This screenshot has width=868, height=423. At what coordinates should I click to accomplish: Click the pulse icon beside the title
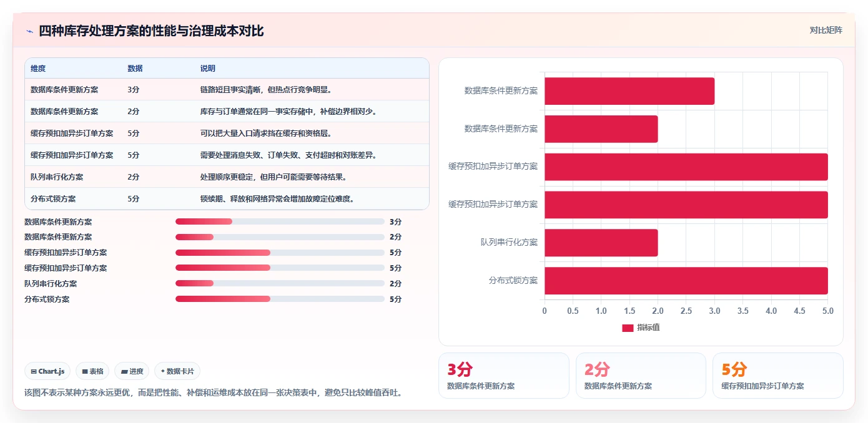(x=29, y=31)
